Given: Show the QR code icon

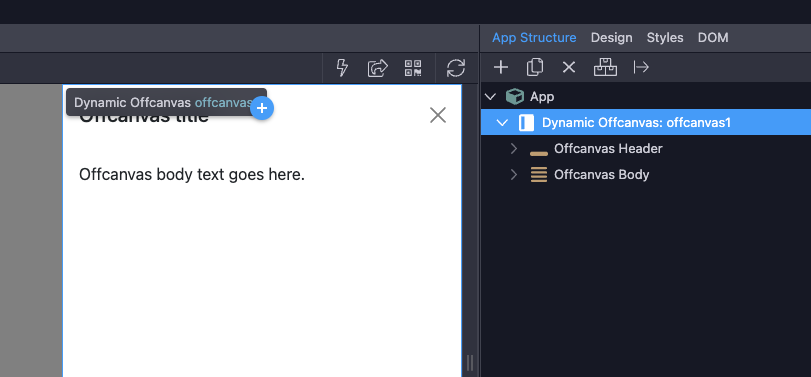Looking at the screenshot, I should point(413,68).
